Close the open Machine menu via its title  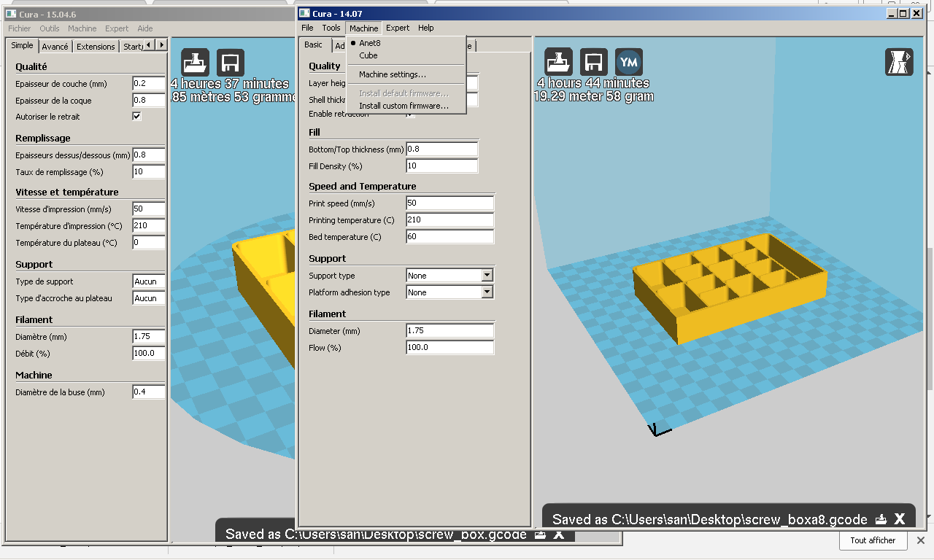[x=363, y=28]
